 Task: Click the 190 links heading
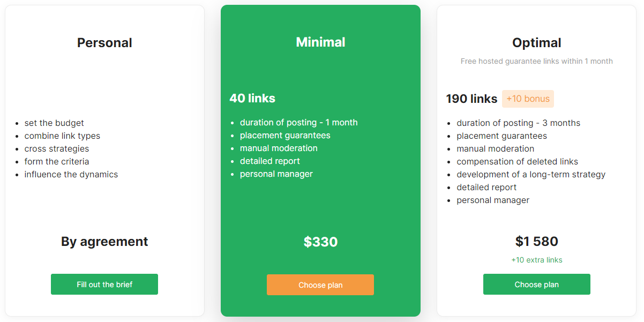(471, 99)
